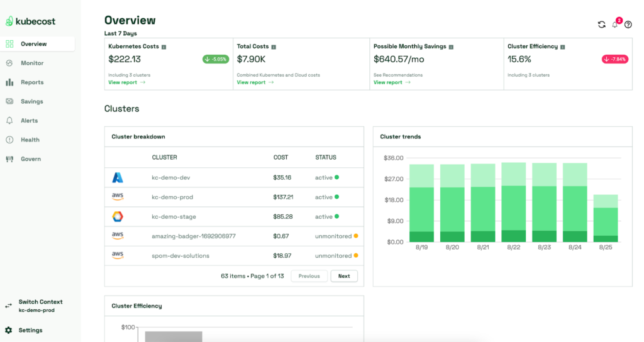The image size is (644, 342).
Task: Click the Azure icon for kc-demo-dev
Action: pyautogui.click(x=118, y=177)
